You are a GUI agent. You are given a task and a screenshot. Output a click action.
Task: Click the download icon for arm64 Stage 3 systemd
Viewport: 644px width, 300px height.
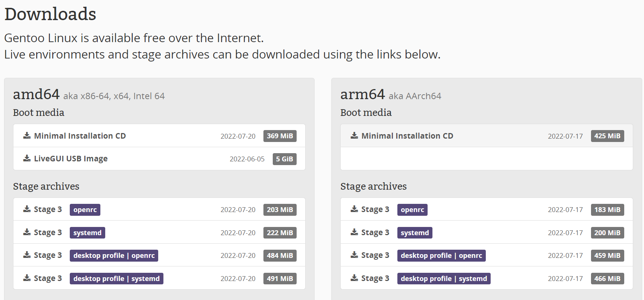click(x=354, y=232)
